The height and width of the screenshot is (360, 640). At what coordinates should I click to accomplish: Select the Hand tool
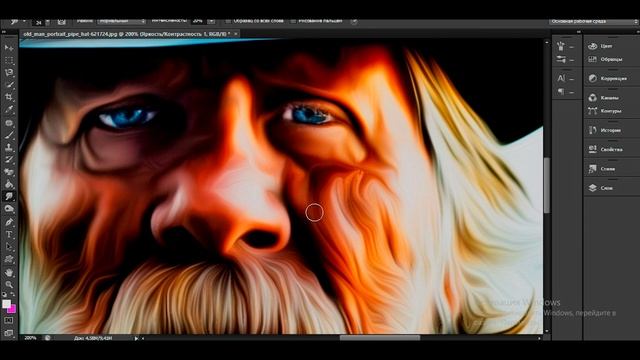coord(9,272)
